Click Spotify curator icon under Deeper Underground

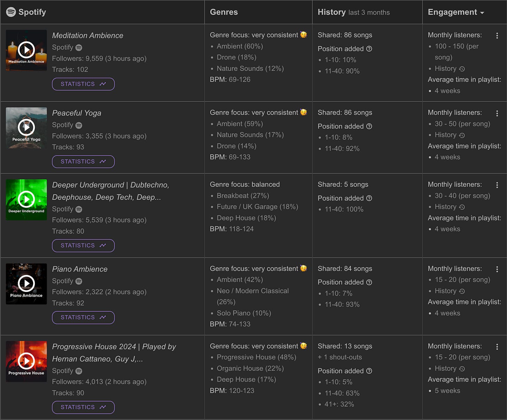(x=79, y=209)
